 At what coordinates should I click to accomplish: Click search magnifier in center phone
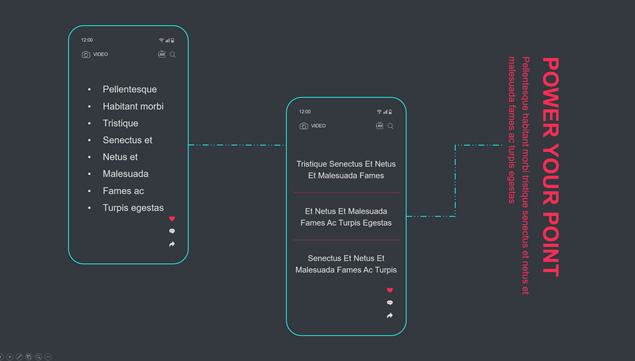[390, 126]
